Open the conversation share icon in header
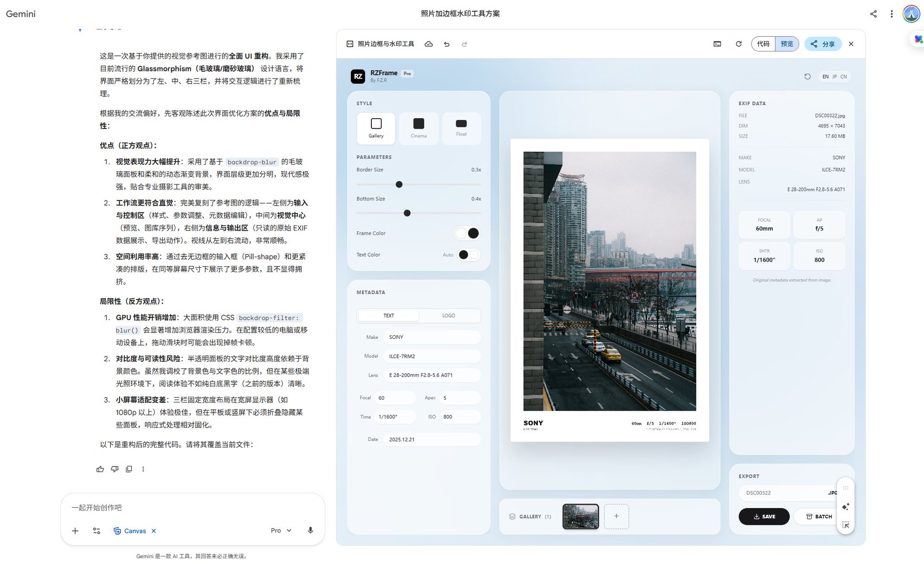Image resolution: width=924 pixels, height=564 pixels. [x=873, y=14]
